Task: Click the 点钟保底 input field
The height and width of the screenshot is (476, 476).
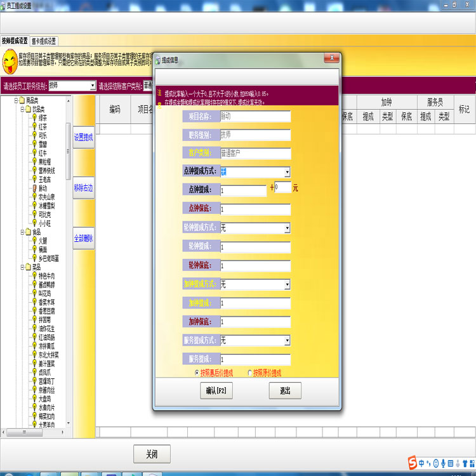Action: coord(255,209)
